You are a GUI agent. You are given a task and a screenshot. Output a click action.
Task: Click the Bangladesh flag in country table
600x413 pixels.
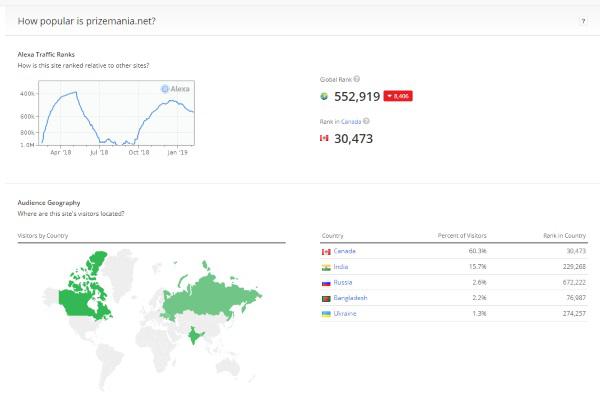(x=326, y=298)
